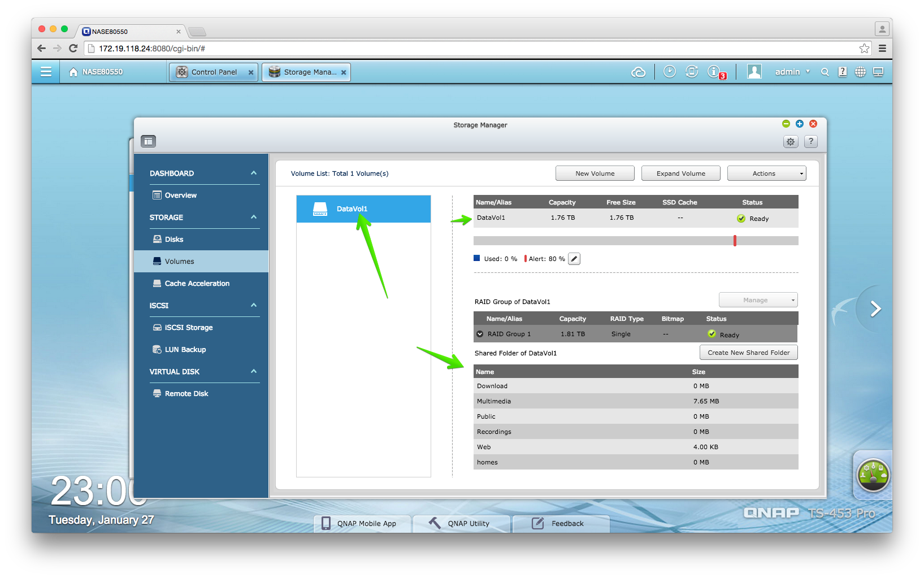Switch to the Storage Manager taskbar tab
The height and width of the screenshot is (578, 924).
click(x=306, y=72)
